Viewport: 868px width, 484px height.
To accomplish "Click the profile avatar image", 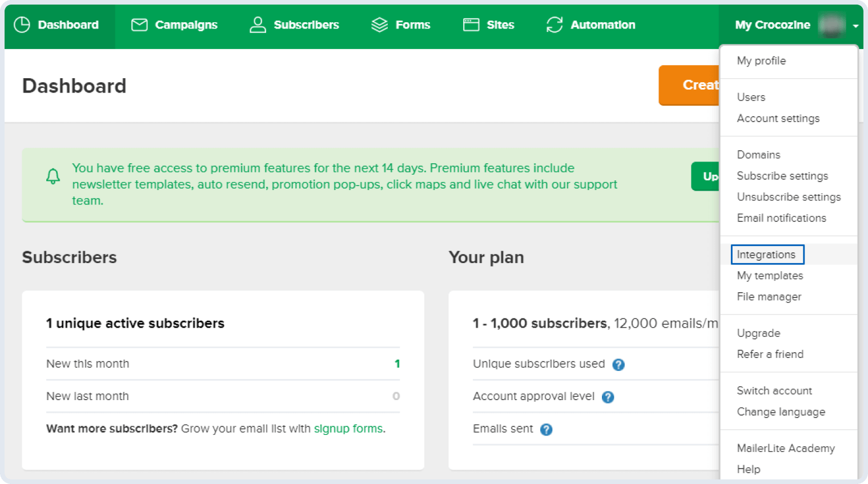I will pos(833,26).
